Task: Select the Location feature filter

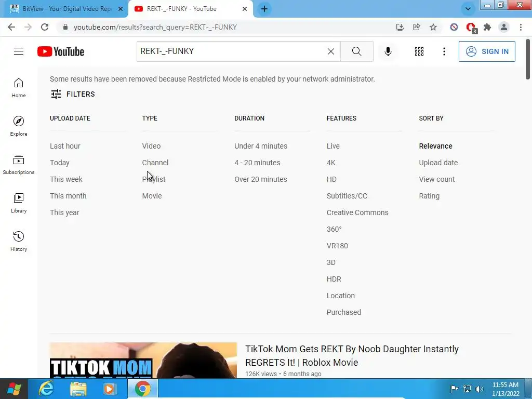Action: tap(341, 296)
